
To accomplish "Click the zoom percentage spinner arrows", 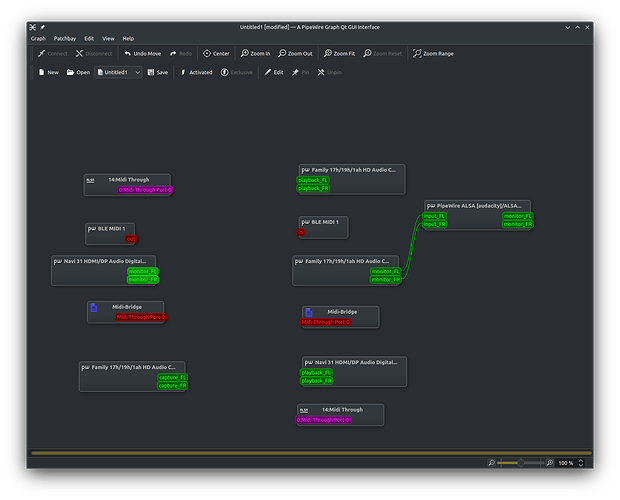I will (583, 463).
